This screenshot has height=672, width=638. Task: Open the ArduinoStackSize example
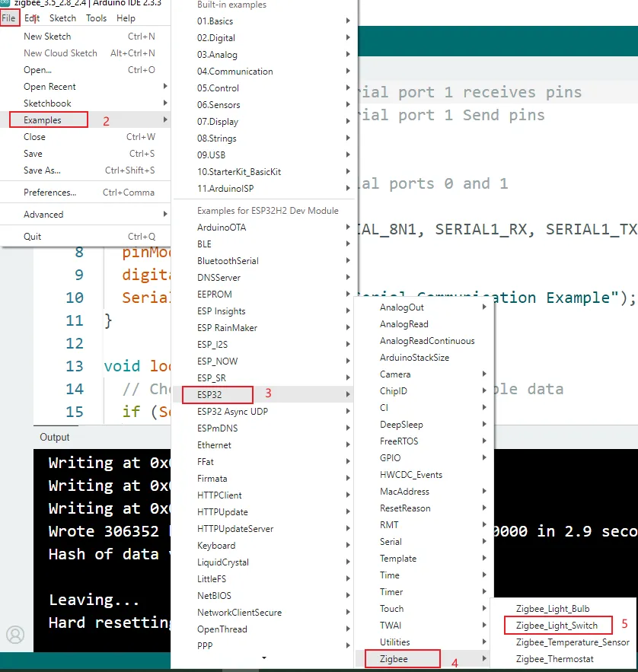[423, 357]
